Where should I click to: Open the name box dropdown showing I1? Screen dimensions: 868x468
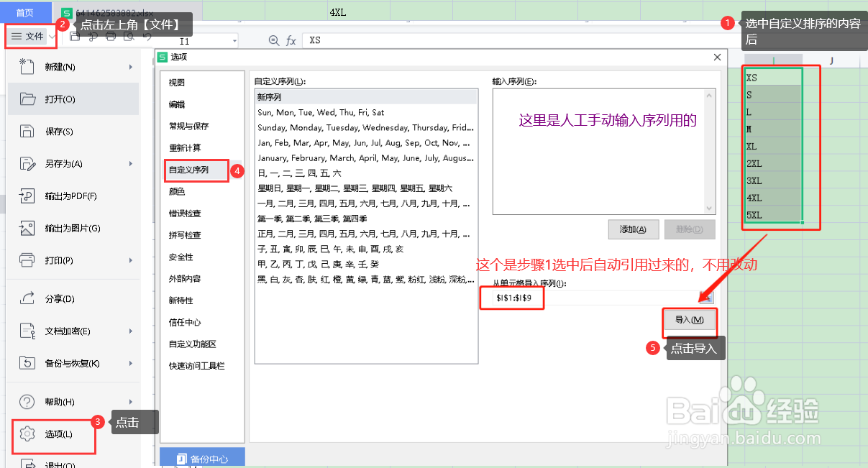tap(234, 41)
